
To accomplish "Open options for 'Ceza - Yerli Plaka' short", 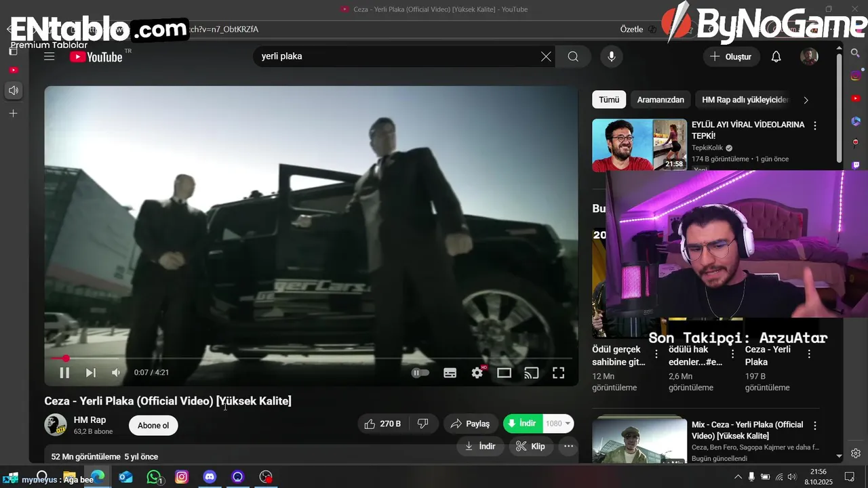I will click(x=809, y=354).
